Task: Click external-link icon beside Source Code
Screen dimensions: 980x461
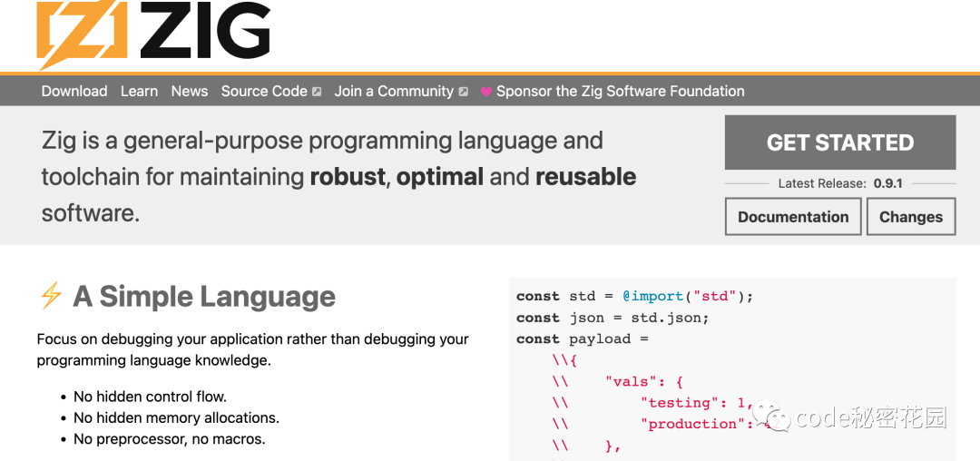Action: [x=317, y=92]
